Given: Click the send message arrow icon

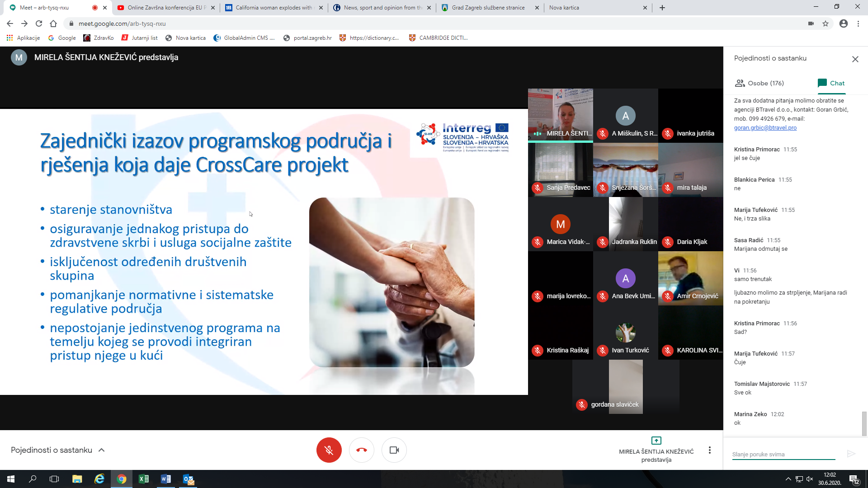Looking at the screenshot, I should click(851, 454).
